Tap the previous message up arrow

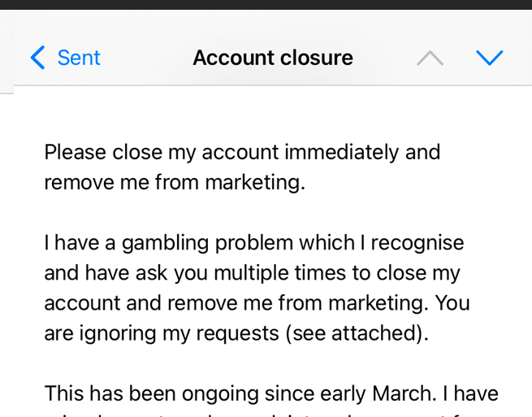pyautogui.click(x=430, y=58)
